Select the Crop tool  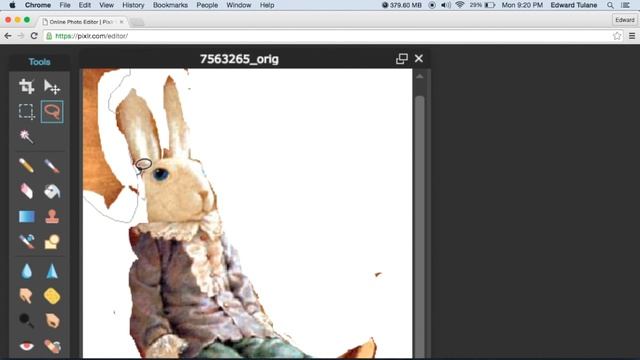tap(27, 87)
